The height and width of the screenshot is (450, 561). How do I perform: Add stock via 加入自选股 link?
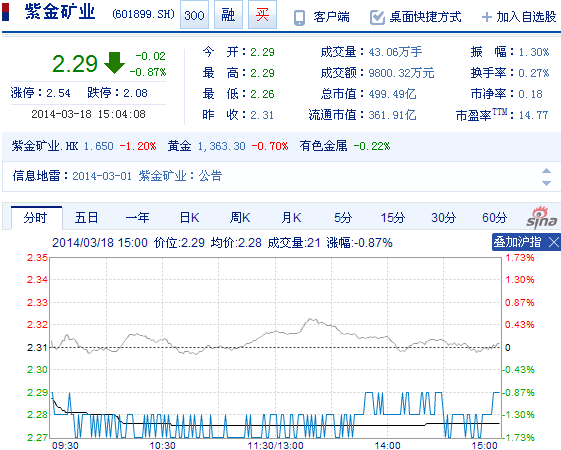click(x=526, y=17)
